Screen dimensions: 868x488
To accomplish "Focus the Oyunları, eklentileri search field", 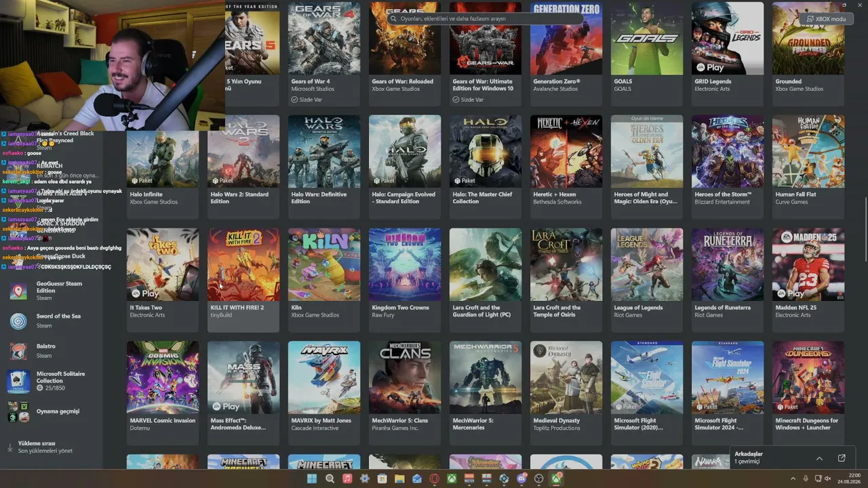I will pyautogui.click(x=484, y=19).
